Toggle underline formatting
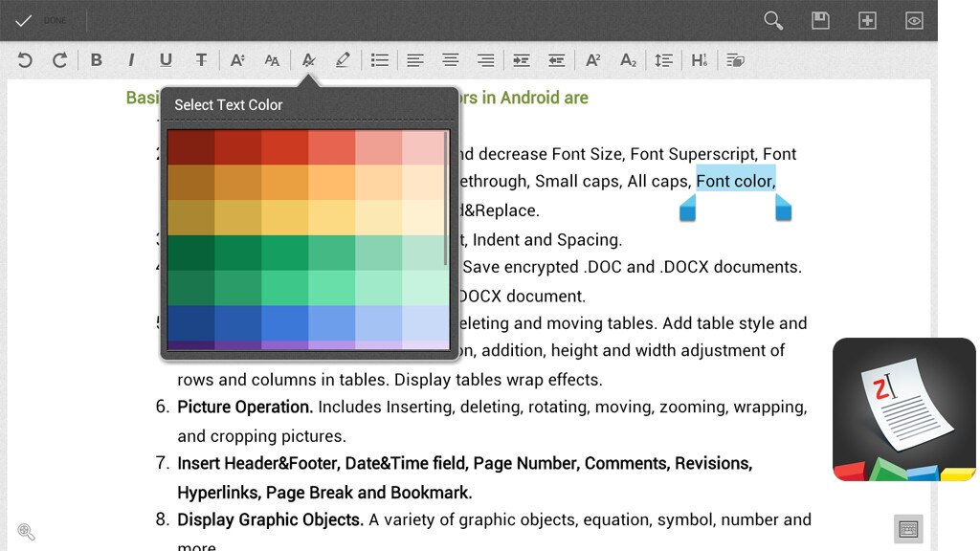 pos(166,60)
